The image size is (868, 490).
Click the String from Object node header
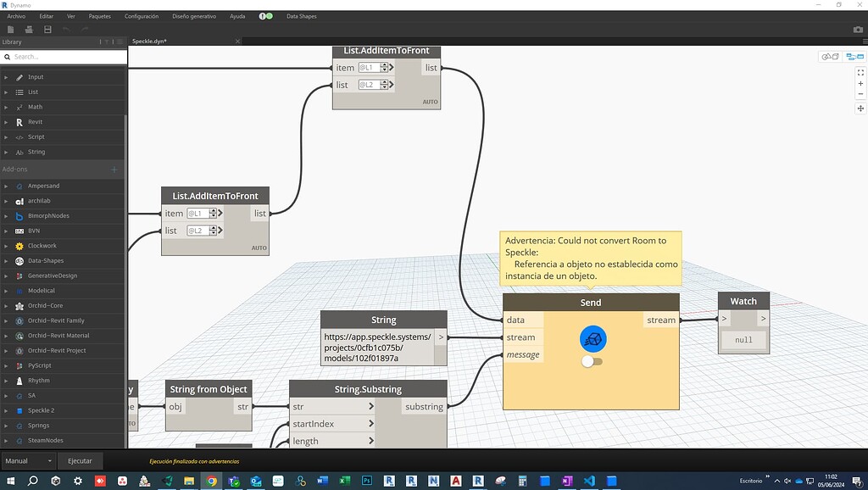(x=209, y=389)
